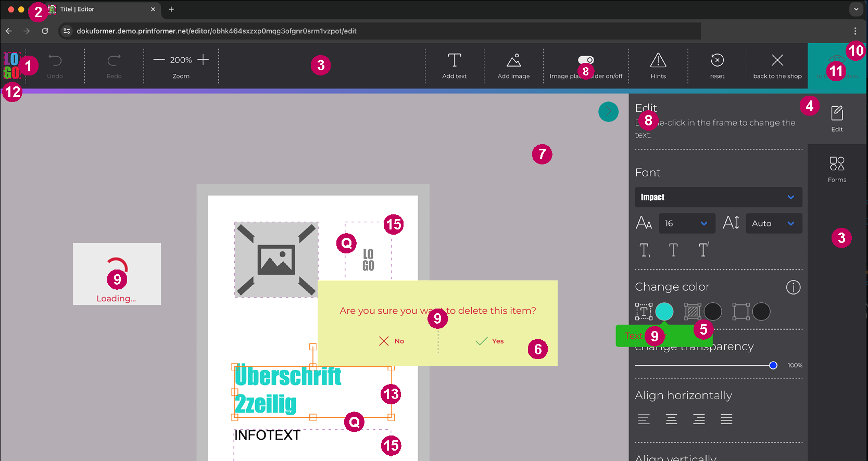Toggle Image placeholder on/off switch
Viewport: 868px width, 461px height.
point(586,60)
